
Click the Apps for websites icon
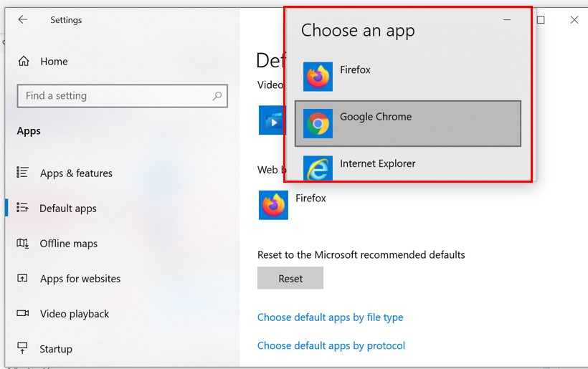pos(22,278)
